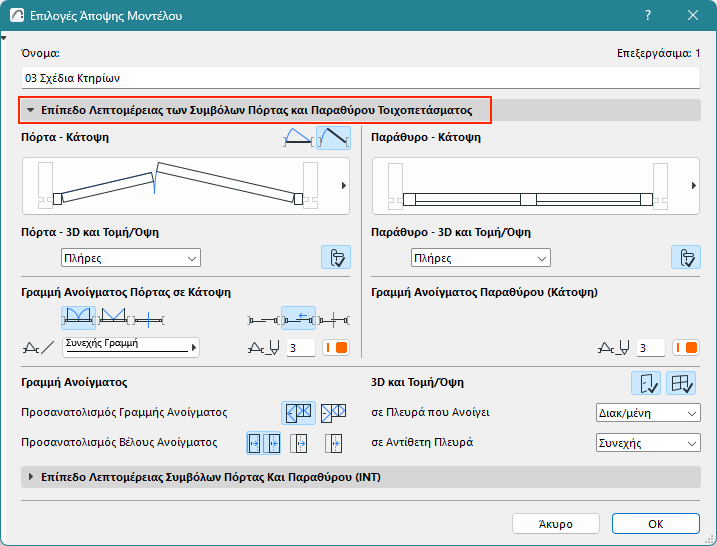Open the σε Πλευρά που Ανοίγει dropdown

click(644, 412)
